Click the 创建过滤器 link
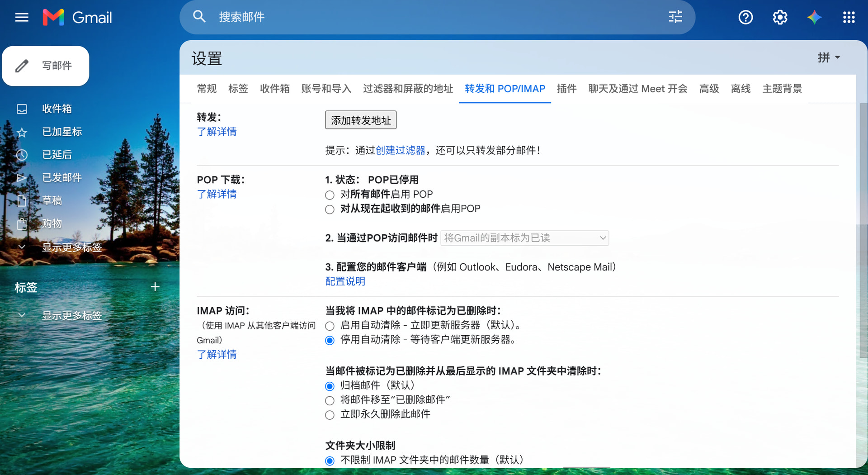This screenshot has height=475, width=868. [x=401, y=150]
